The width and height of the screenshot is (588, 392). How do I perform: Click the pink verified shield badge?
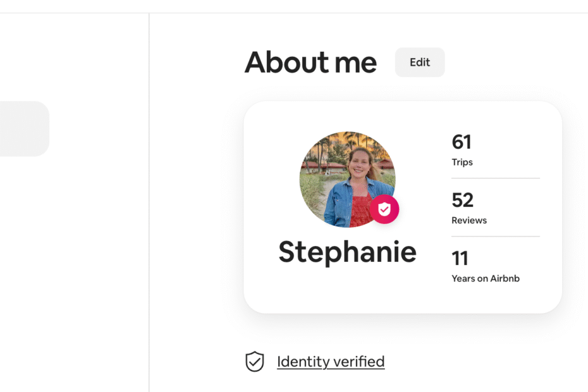(384, 209)
